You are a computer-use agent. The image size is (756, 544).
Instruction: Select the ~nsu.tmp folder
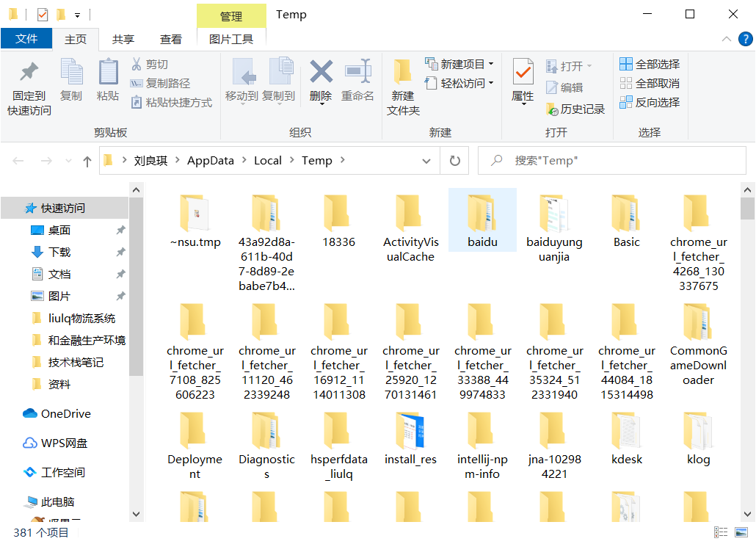pos(195,221)
